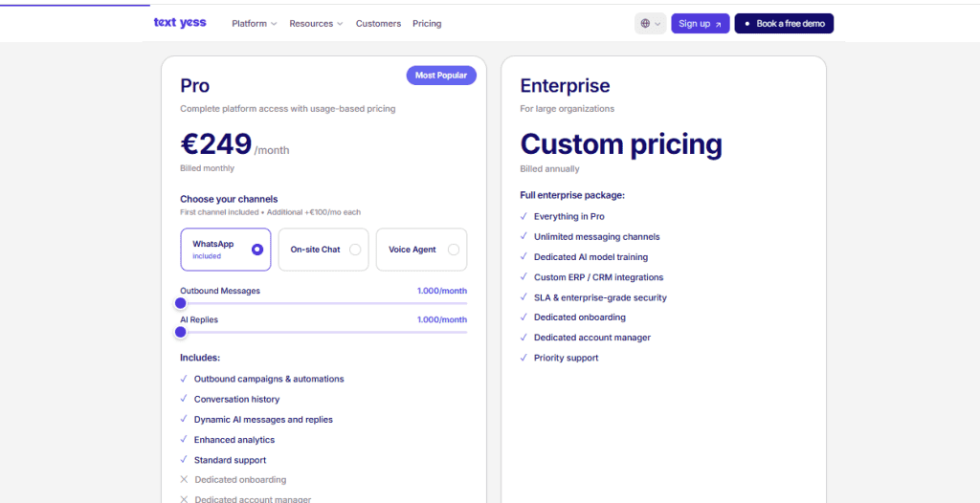The image size is (980, 503).
Task: Click the Most Popular badge
Action: click(x=441, y=76)
